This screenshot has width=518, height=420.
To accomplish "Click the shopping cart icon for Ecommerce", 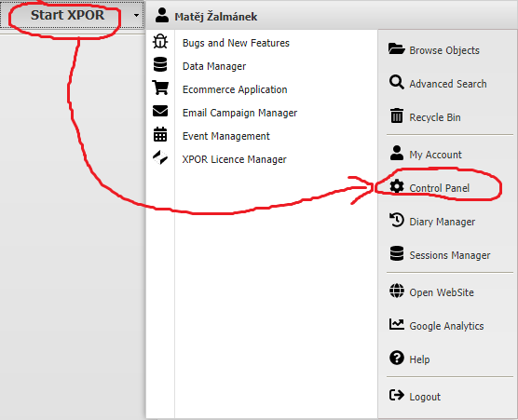I will tap(160, 88).
